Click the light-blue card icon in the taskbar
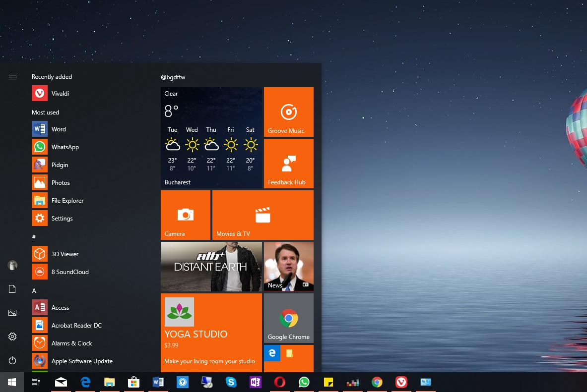 pyautogui.click(x=426, y=382)
